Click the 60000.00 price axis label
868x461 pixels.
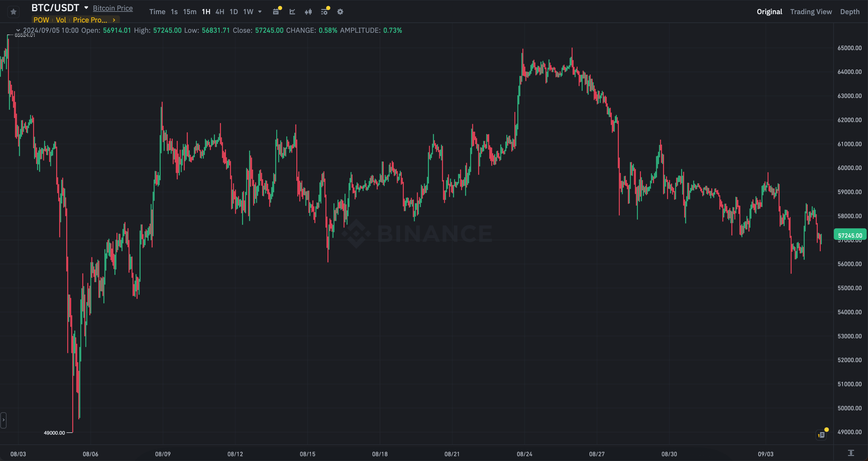(849, 168)
